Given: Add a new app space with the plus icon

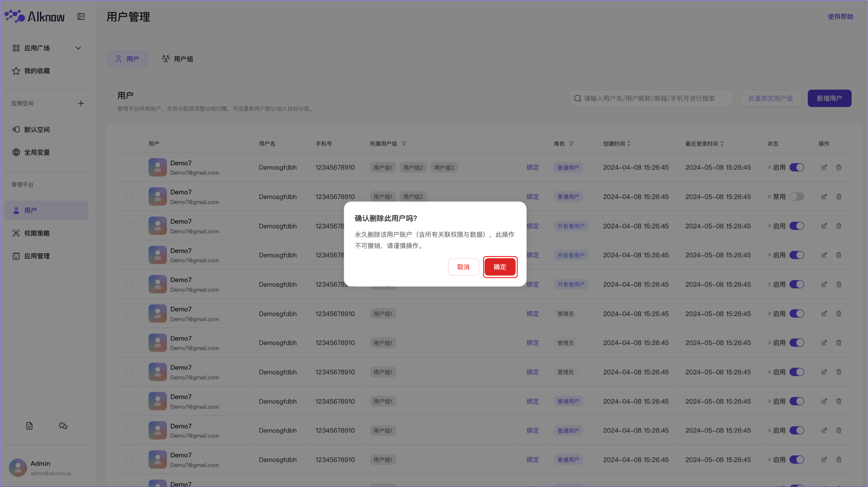Looking at the screenshot, I should point(81,103).
